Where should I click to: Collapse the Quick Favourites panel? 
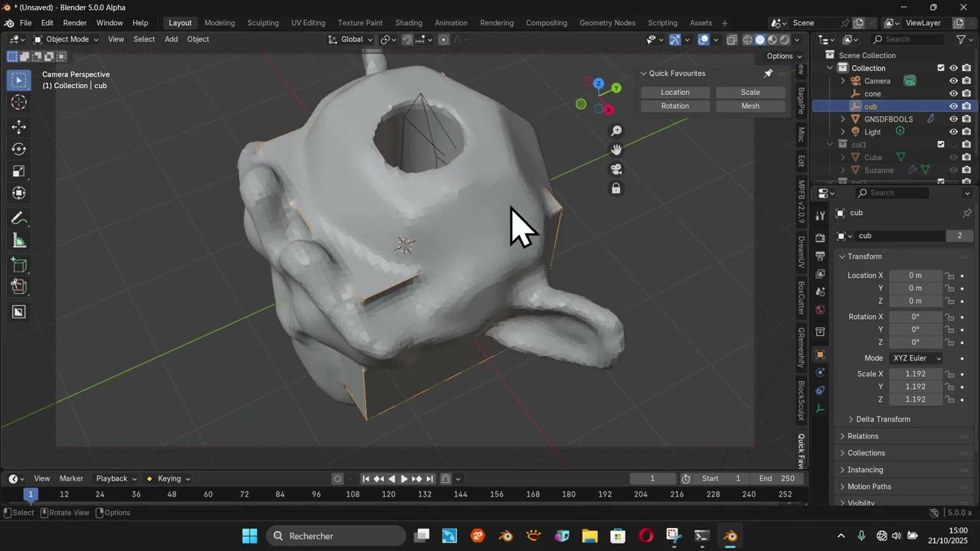(644, 73)
